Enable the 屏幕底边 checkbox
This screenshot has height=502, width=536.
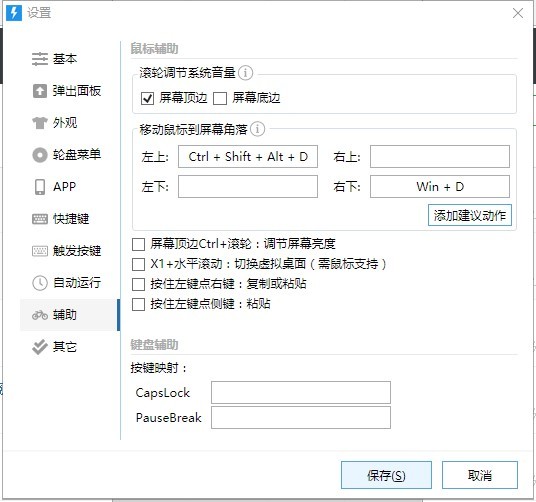220,98
